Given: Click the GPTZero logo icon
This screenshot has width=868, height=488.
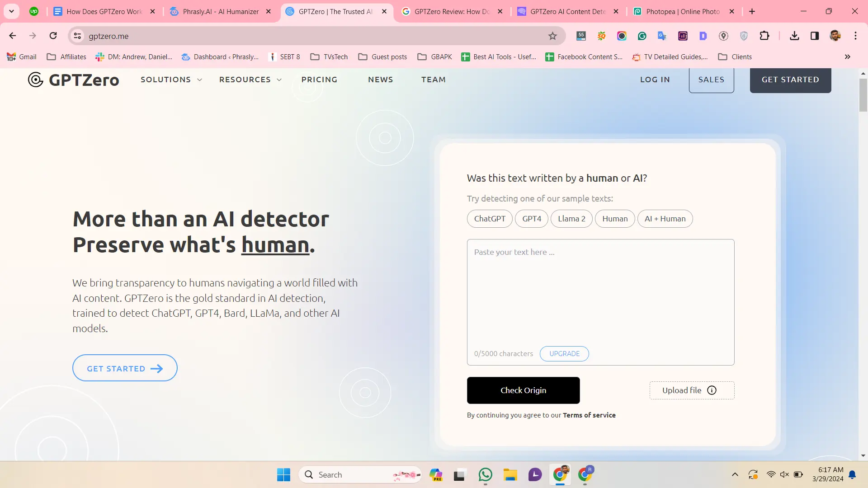Looking at the screenshot, I should (36, 80).
